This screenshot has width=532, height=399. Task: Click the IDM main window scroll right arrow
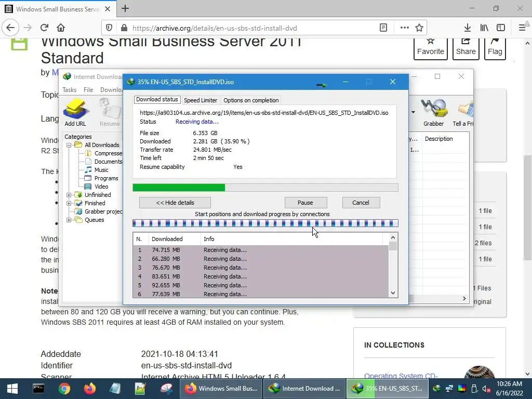464,298
